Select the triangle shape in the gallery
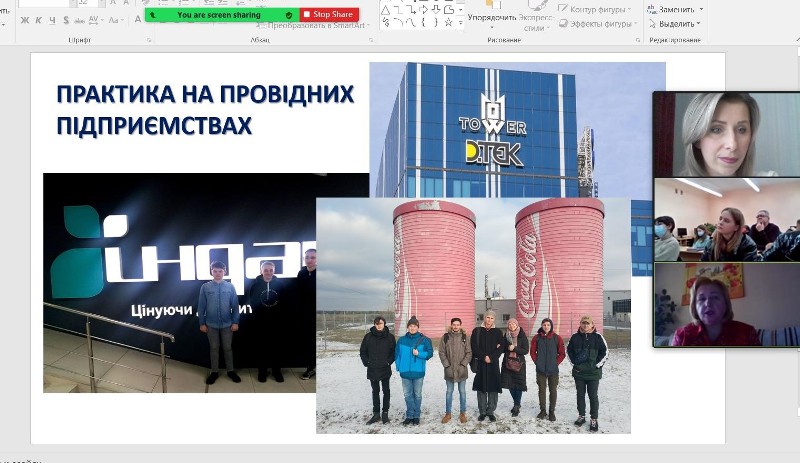 click(386, 10)
